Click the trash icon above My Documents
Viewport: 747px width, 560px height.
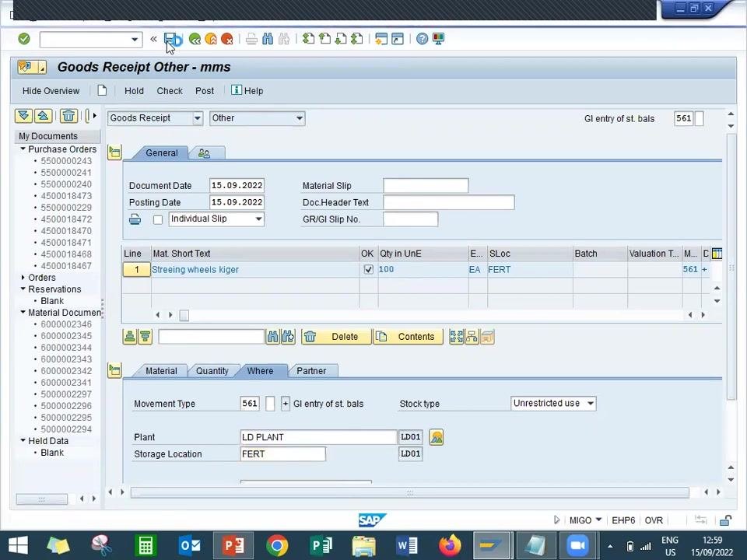tap(68, 116)
